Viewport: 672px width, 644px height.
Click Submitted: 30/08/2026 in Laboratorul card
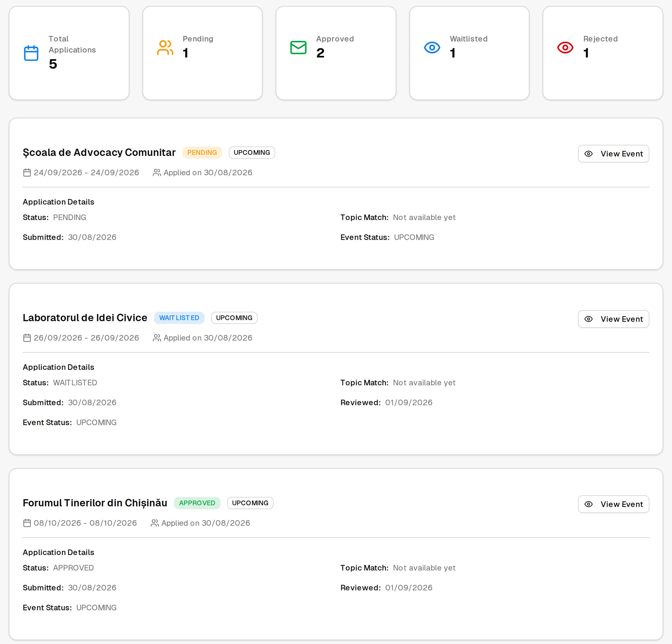70,403
